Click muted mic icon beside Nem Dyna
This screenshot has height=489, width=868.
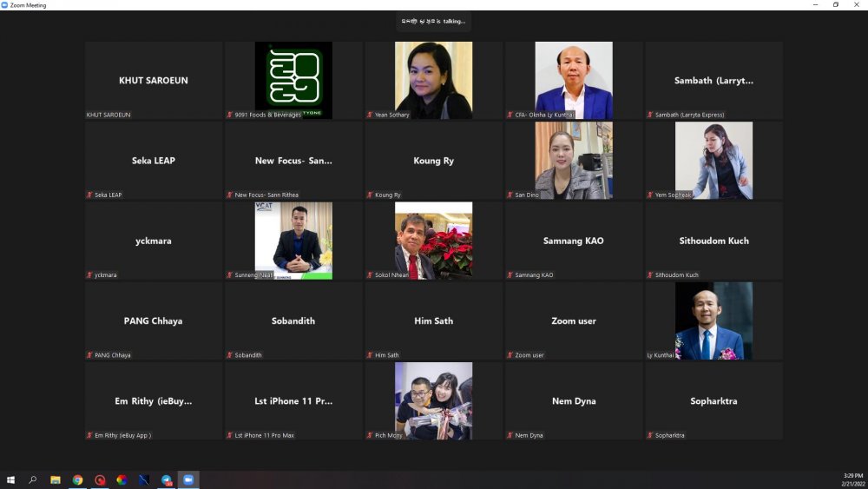click(x=510, y=435)
